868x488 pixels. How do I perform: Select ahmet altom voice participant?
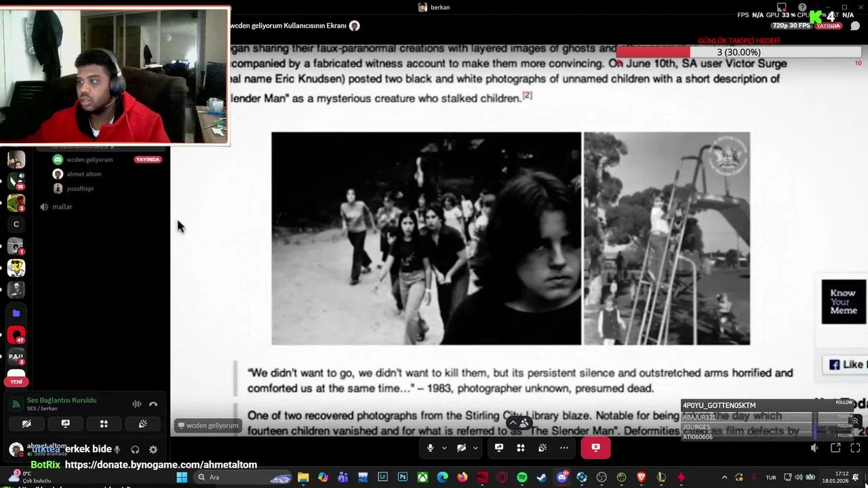(x=84, y=174)
